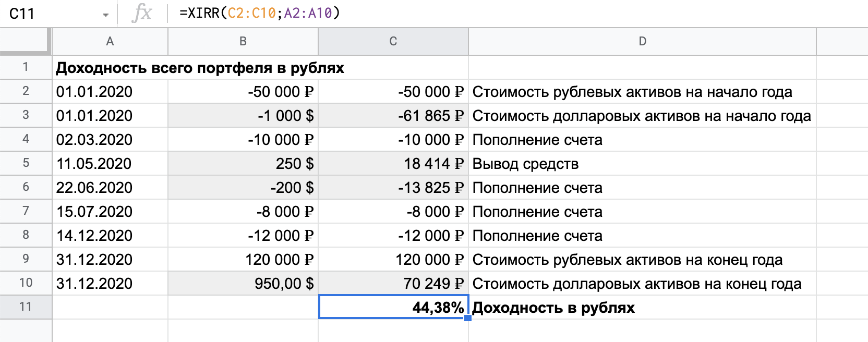Select row 9 header
Image resolution: width=868 pixels, height=342 pixels.
(x=26, y=259)
